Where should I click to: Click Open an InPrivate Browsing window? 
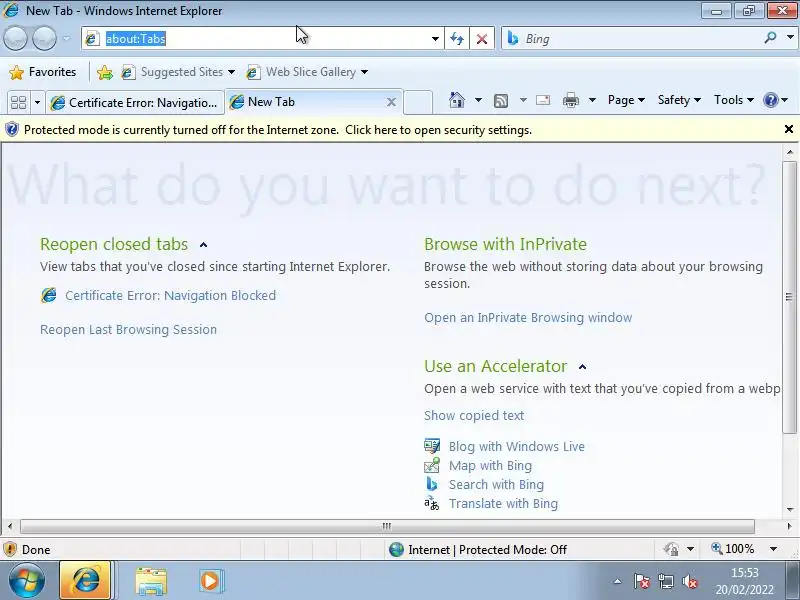click(x=528, y=317)
